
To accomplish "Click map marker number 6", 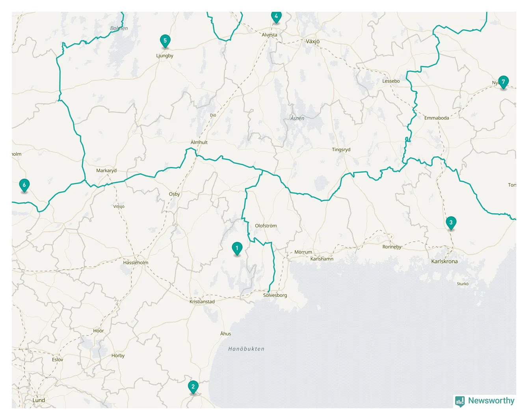I will click(x=24, y=185).
